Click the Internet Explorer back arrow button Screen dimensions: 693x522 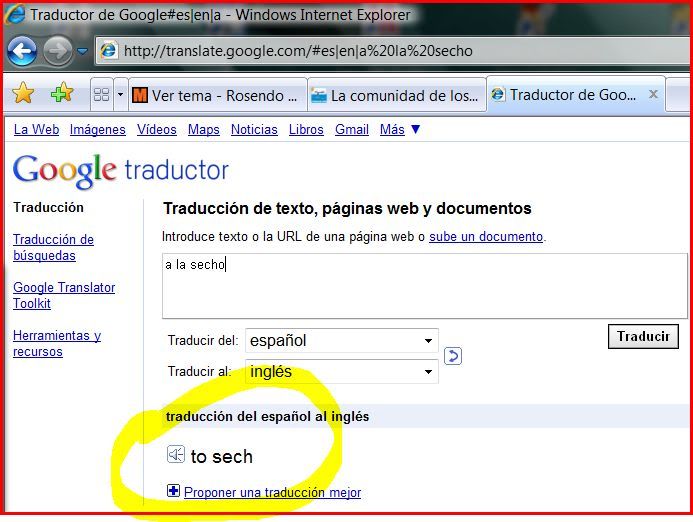[22, 51]
